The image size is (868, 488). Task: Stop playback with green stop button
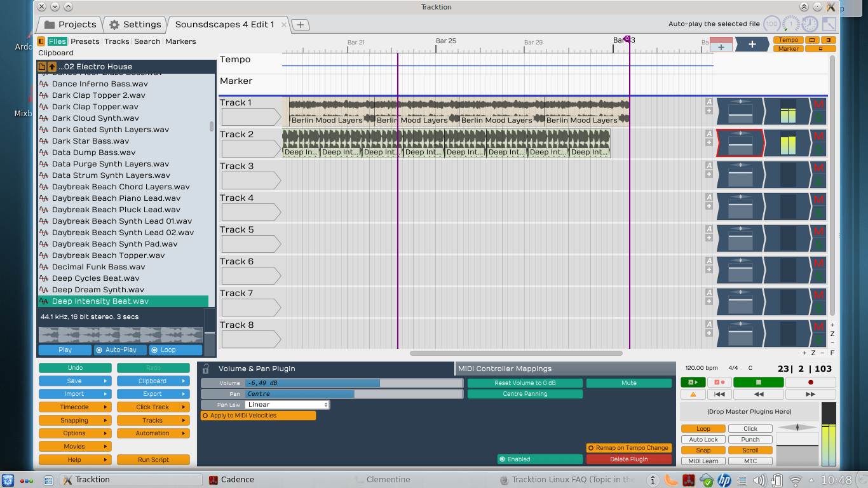(759, 383)
